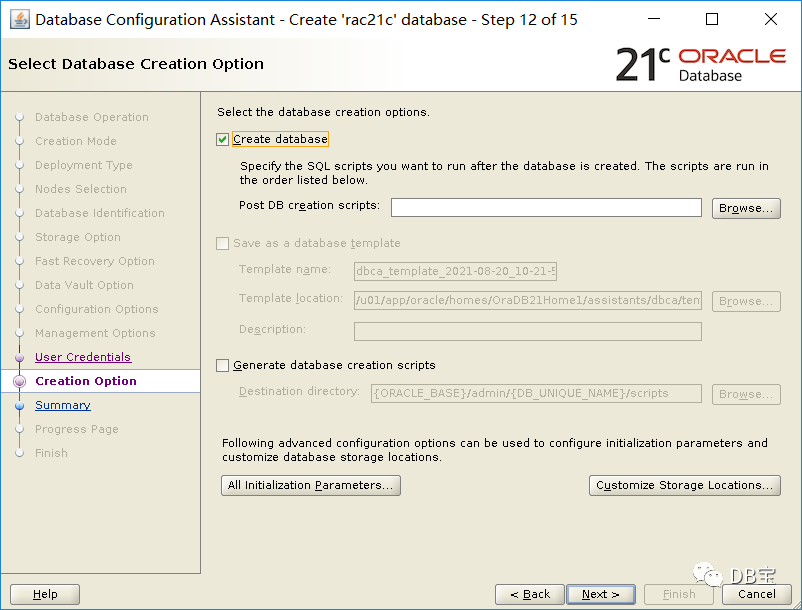802x610 pixels.
Task: Uncheck the Create database checkbox
Action: point(222,139)
